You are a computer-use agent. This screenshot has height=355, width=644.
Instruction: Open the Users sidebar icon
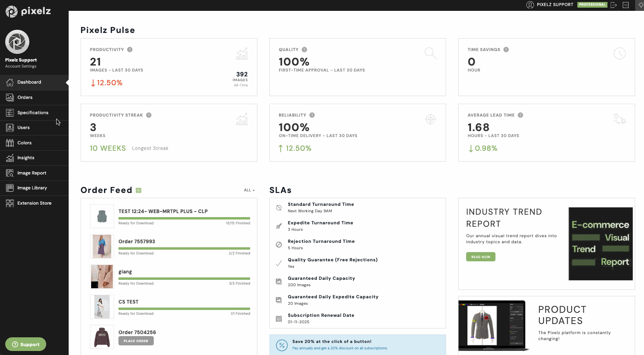[x=10, y=127]
